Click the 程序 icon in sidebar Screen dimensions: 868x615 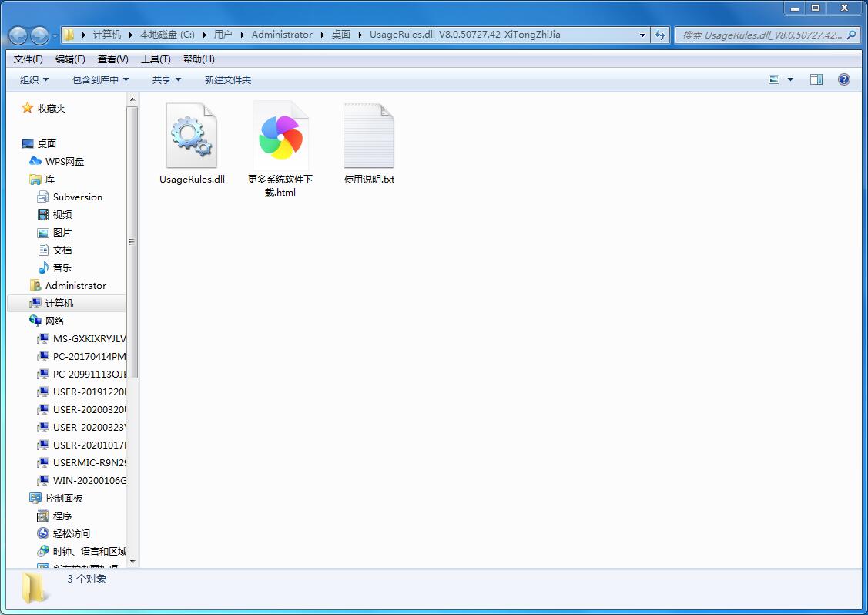coord(42,516)
